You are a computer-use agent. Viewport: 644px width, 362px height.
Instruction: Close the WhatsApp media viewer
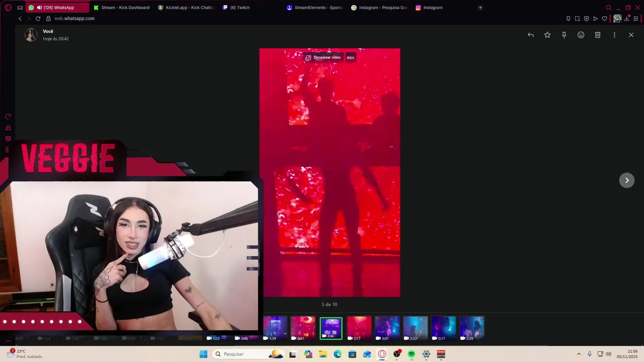click(x=631, y=35)
